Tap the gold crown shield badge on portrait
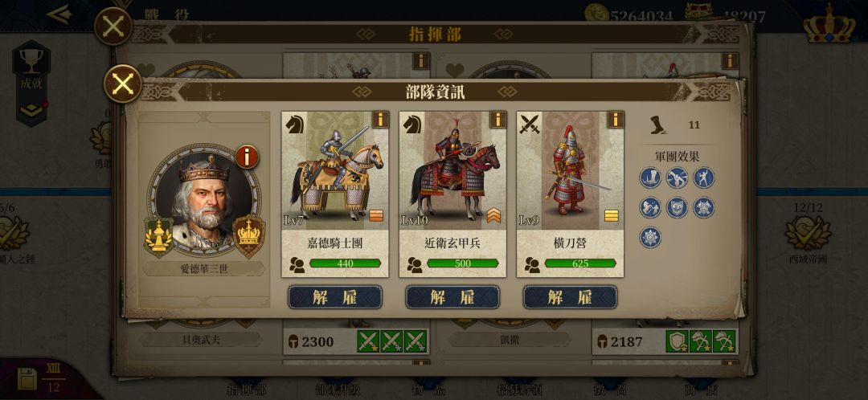The image size is (868, 400). (x=248, y=236)
